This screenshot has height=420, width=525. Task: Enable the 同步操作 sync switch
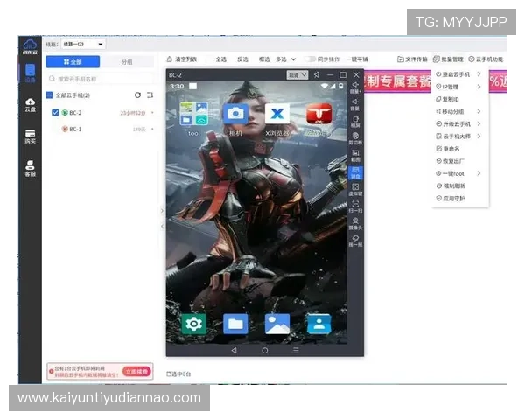tap(310, 59)
